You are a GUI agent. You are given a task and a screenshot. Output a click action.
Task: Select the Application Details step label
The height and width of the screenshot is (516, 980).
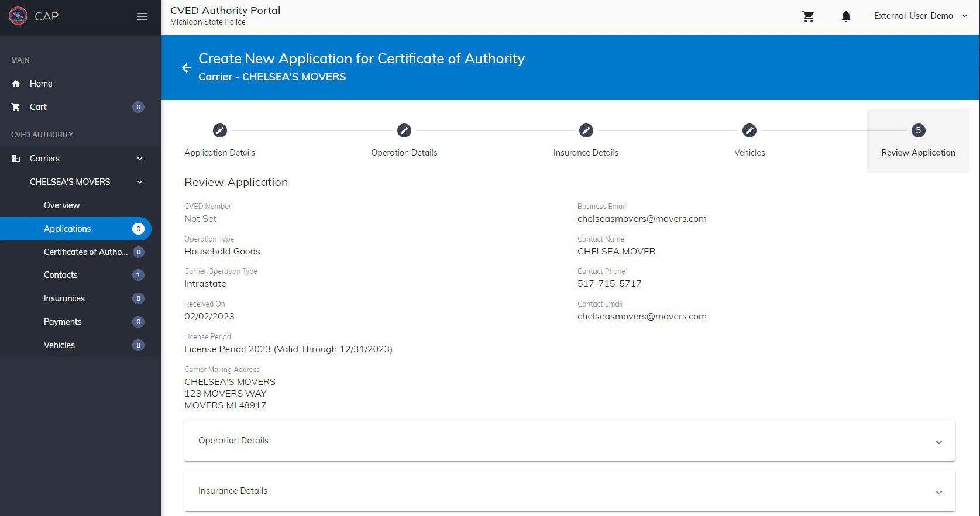tap(220, 153)
